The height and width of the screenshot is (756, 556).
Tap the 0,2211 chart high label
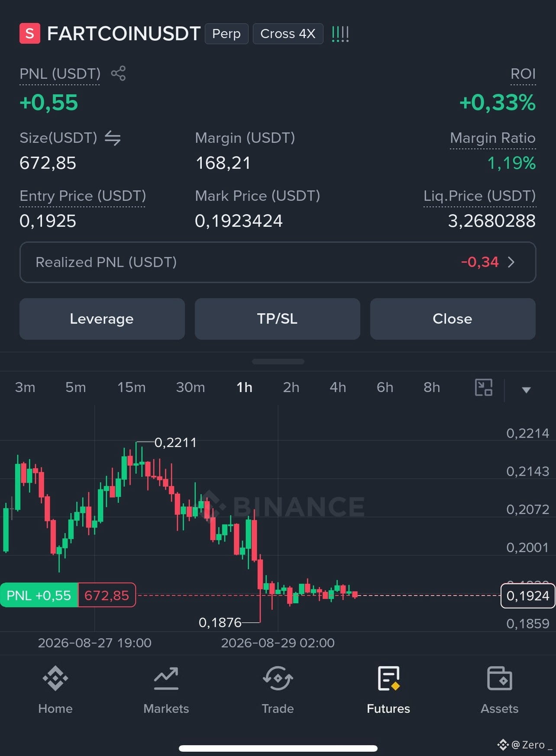(175, 442)
